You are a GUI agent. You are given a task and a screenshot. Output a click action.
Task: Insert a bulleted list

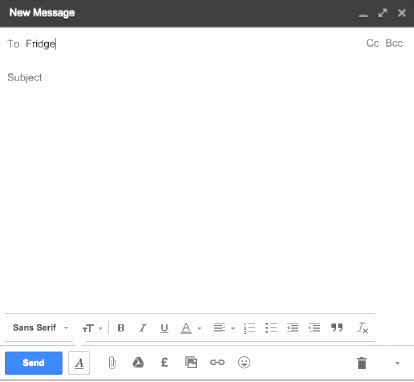(x=271, y=328)
